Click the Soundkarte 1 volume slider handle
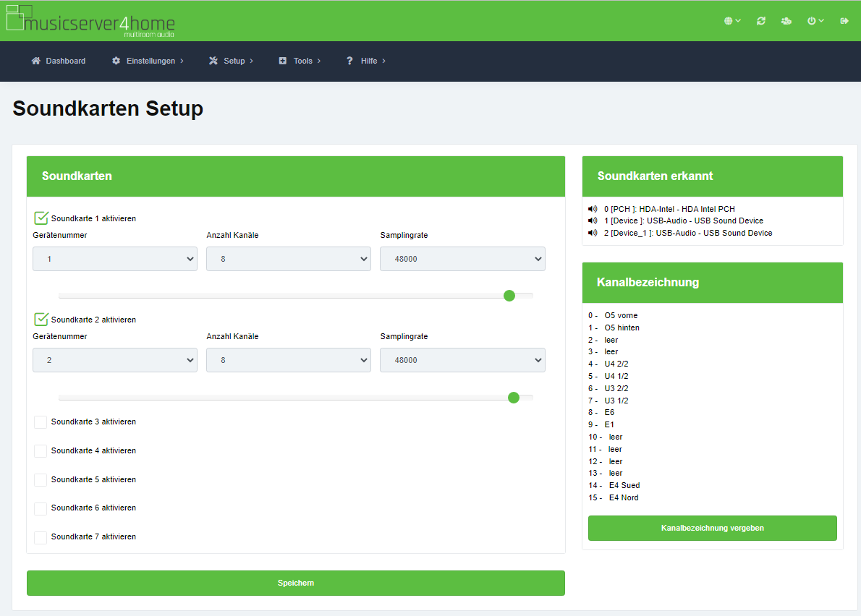 [x=509, y=296]
